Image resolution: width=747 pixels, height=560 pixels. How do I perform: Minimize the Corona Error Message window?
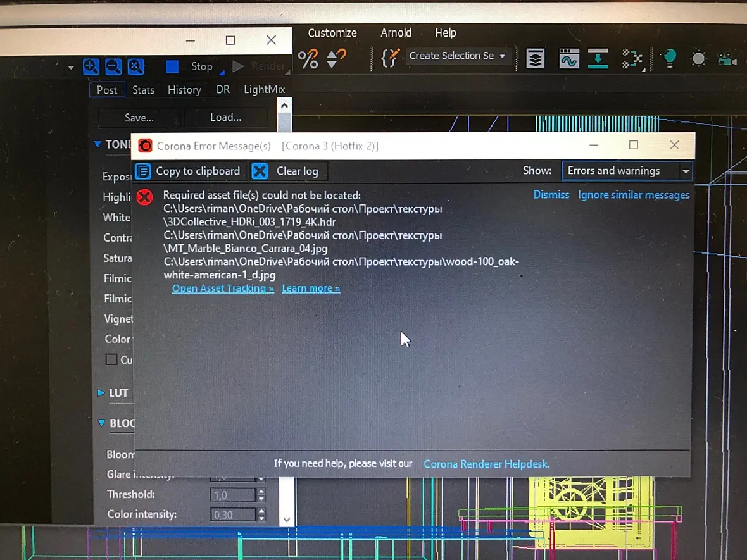[x=594, y=146]
